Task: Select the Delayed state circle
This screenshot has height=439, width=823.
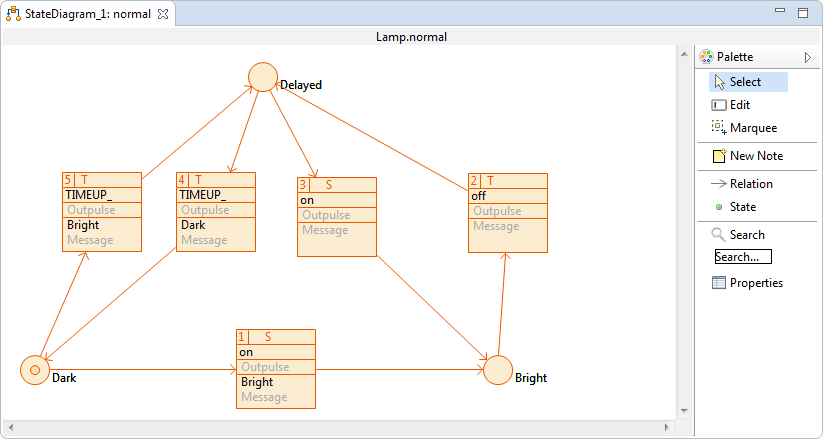Action: coord(263,77)
